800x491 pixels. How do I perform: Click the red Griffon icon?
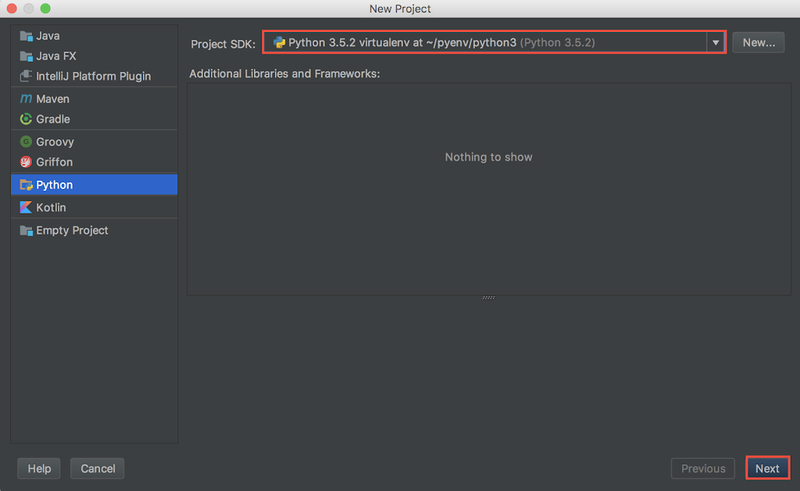tap(26, 162)
